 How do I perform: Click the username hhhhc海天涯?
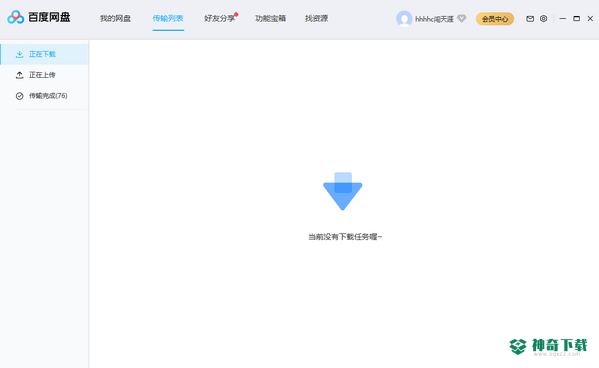tap(434, 19)
